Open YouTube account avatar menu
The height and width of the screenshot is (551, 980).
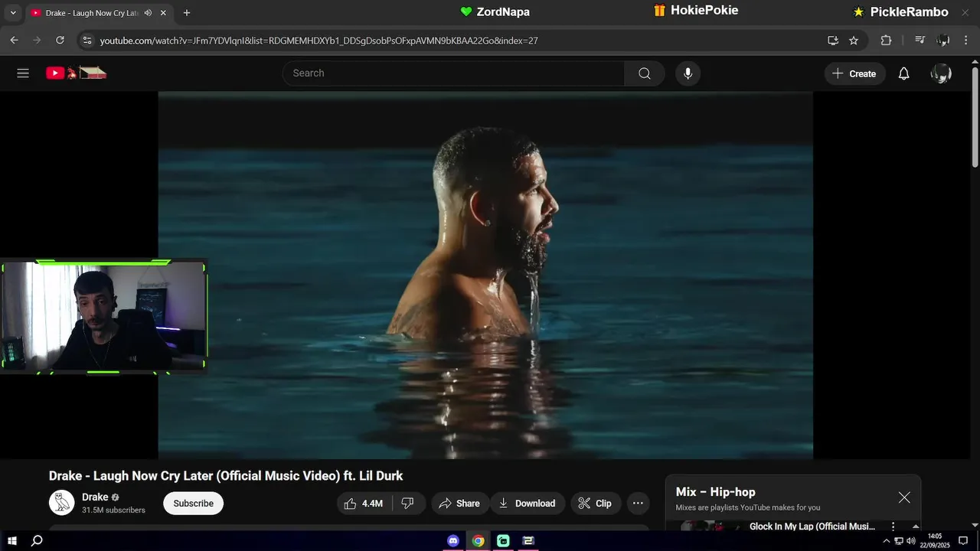point(941,73)
